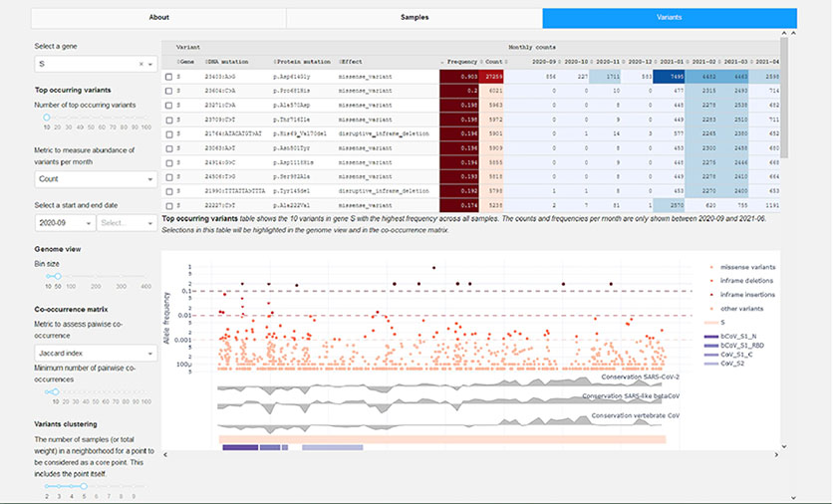This screenshot has height=504, width=833.
Task: Click the Conservation vertebrate CoV track label
Action: coord(636,415)
